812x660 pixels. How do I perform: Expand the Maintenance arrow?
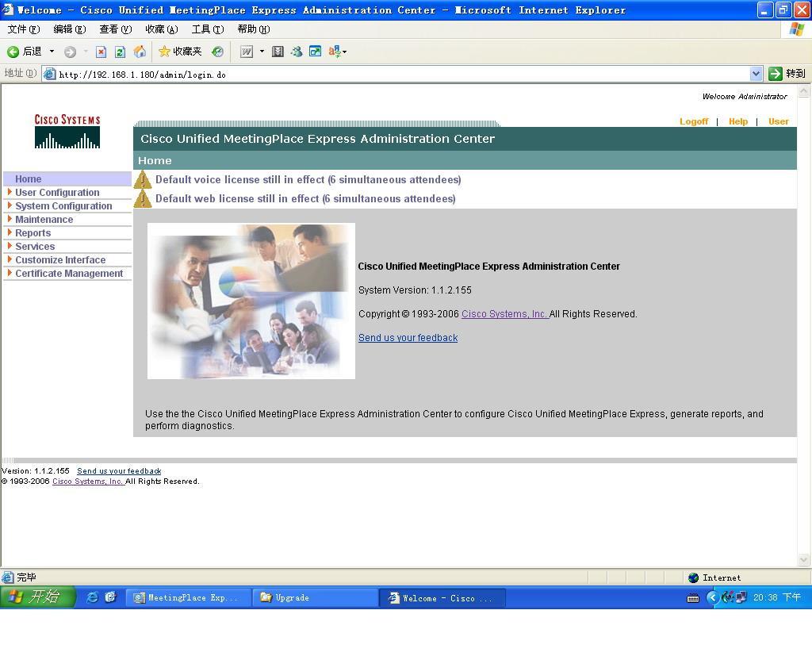click(x=10, y=219)
